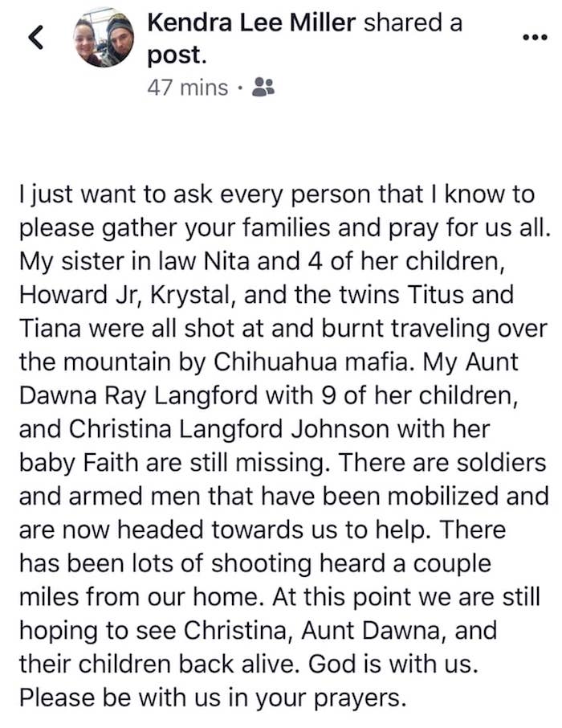Image resolution: width=562 pixels, height=728 pixels.
Task: Click the name "Howard Jr" in the post
Action: tap(72, 295)
